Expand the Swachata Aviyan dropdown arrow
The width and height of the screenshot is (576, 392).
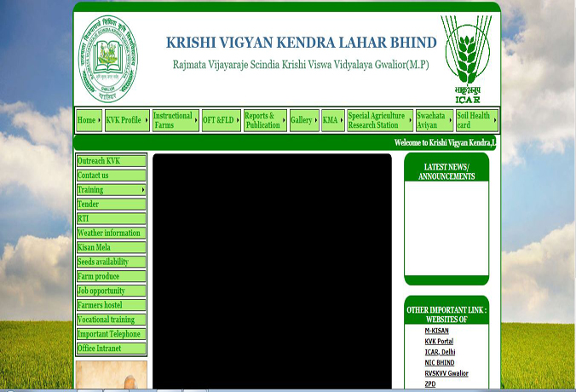click(x=451, y=120)
